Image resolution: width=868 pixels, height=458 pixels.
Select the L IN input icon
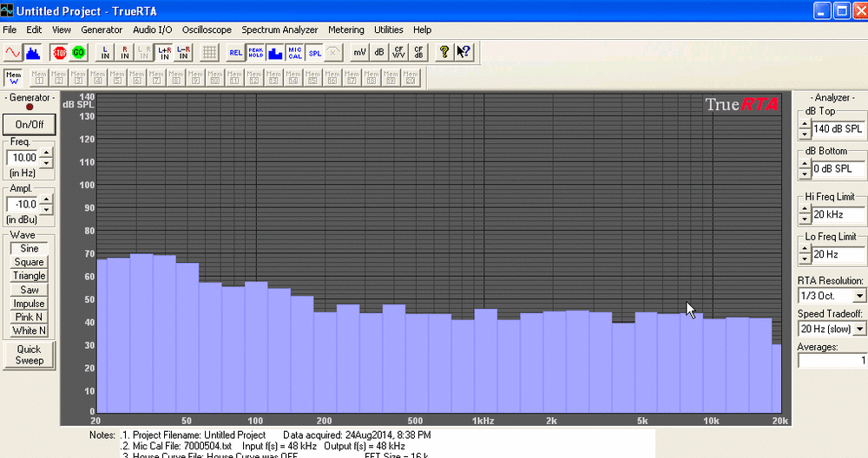click(x=105, y=53)
